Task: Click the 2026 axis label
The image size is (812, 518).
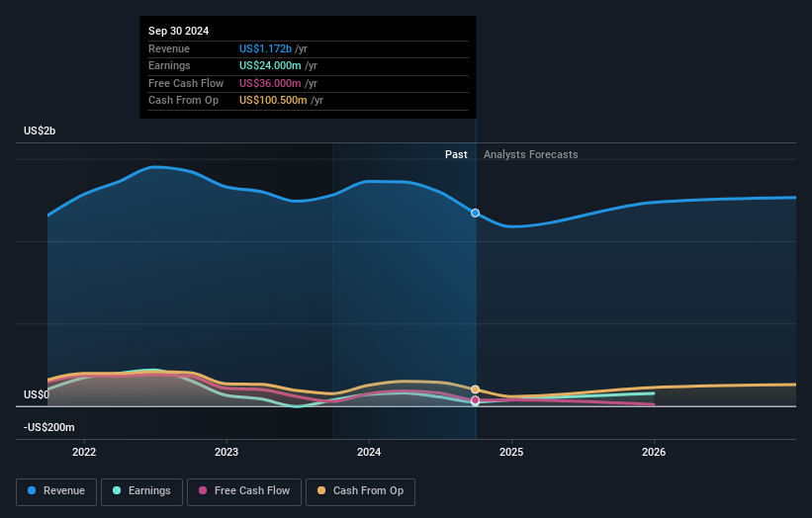Action: (x=654, y=452)
